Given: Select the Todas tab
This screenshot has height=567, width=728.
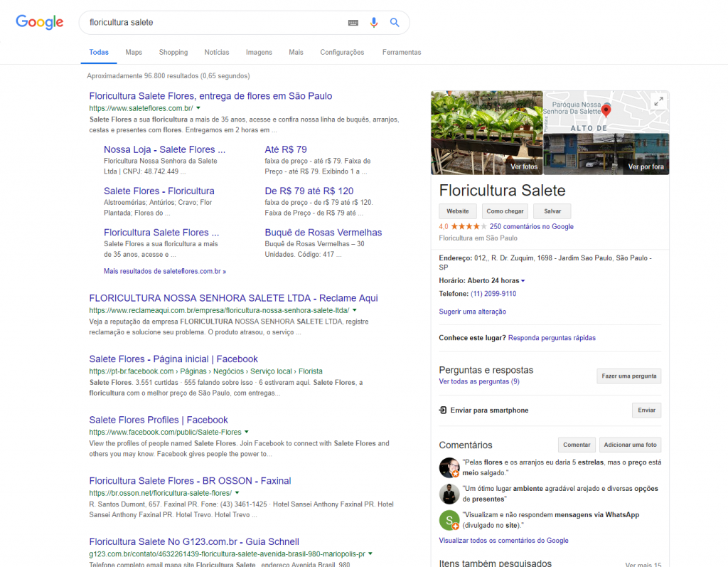Looking at the screenshot, I should (99, 52).
